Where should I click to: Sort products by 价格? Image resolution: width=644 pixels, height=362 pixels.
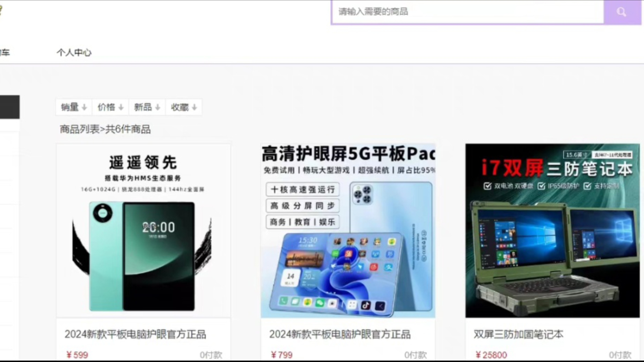(x=111, y=107)
